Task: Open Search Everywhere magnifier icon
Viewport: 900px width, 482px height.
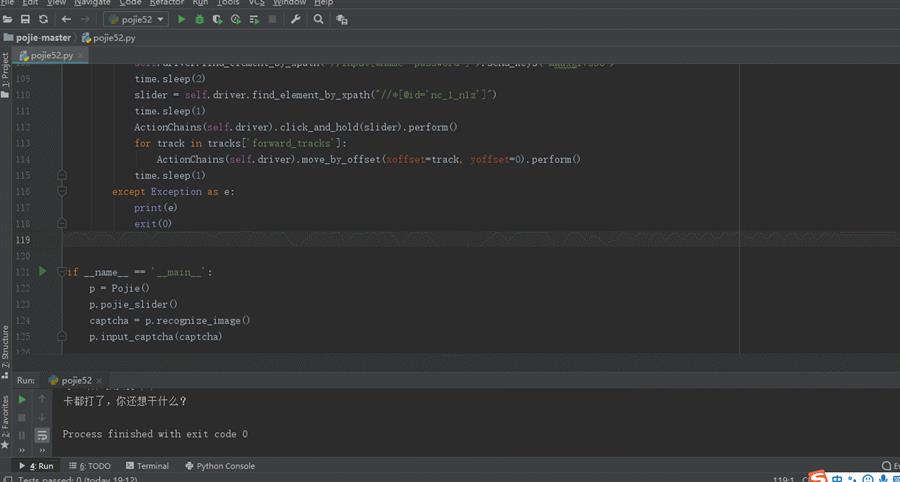Action: [x=318, y=20]
